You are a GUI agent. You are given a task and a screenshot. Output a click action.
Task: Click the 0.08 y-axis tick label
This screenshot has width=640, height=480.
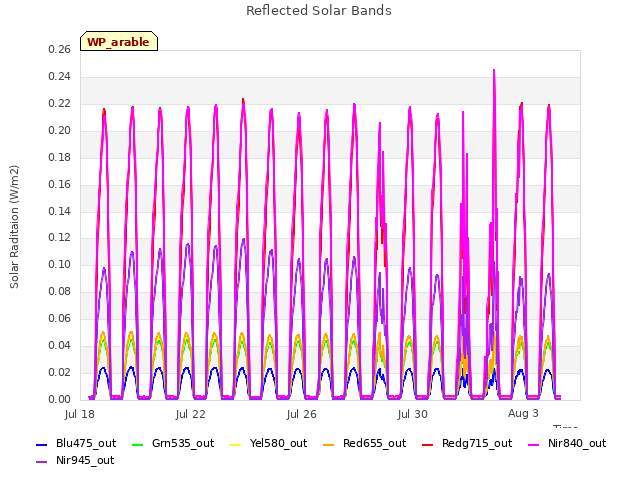click(x=60, y=291)
